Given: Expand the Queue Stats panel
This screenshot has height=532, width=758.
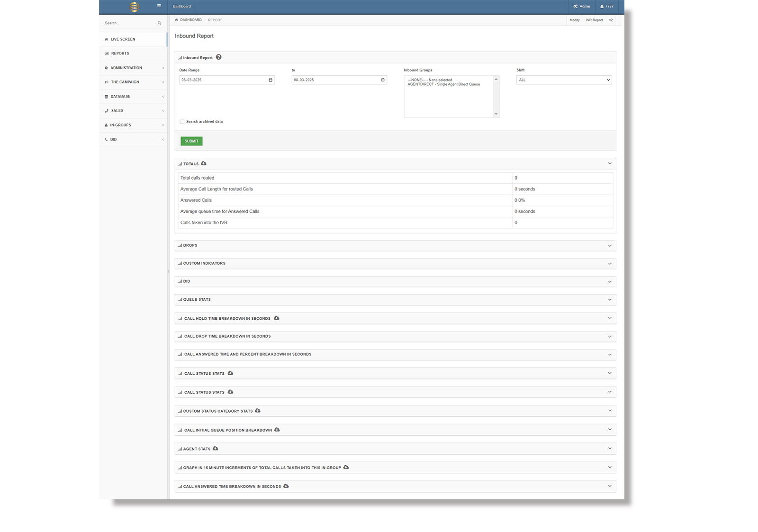Looking at the screenshot, I should point(610,300).
